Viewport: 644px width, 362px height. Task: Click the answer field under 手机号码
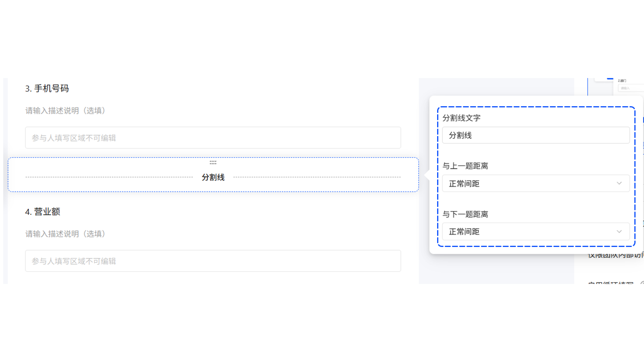click(213, 138)
